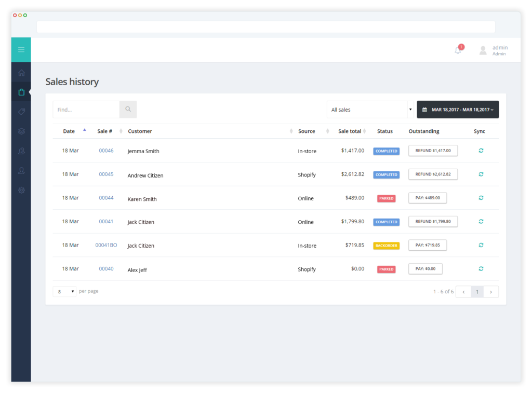Screen dimensions: 532x393
Task: Click the admin user avatar
Action: (483, 50)
